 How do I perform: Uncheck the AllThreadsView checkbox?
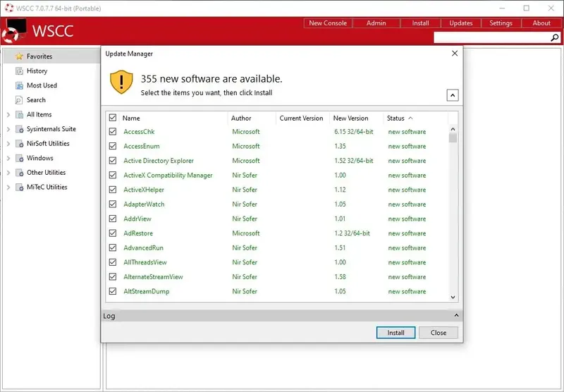[x=113, y=262]
